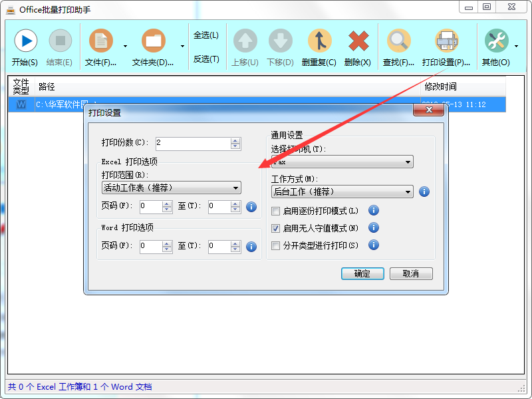
Task: Click the 开始(S) play icon to start printing
Action: pyautogui.click(x=25, y=40)
